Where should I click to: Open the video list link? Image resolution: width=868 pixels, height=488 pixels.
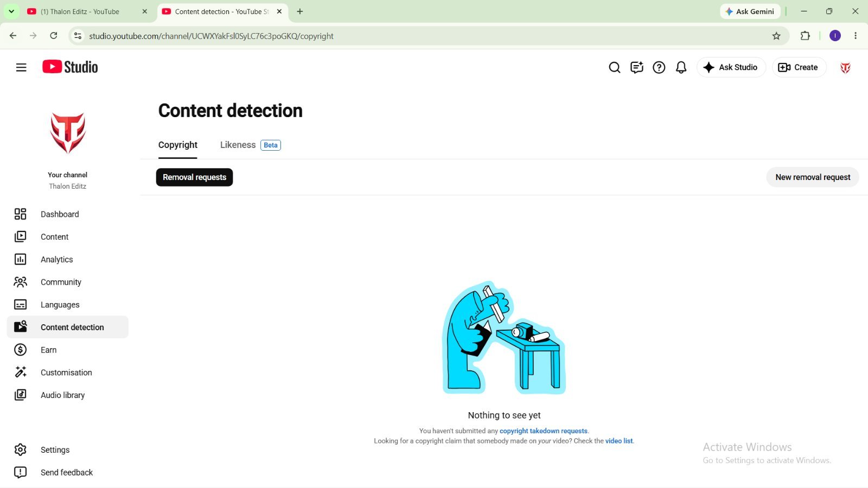point(619,441)
